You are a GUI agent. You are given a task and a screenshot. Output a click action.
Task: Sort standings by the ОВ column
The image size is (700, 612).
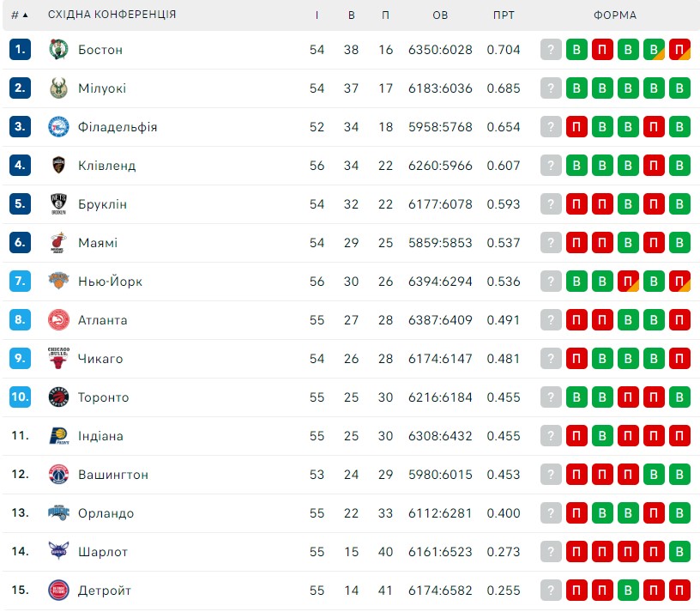tap(440, 15)
